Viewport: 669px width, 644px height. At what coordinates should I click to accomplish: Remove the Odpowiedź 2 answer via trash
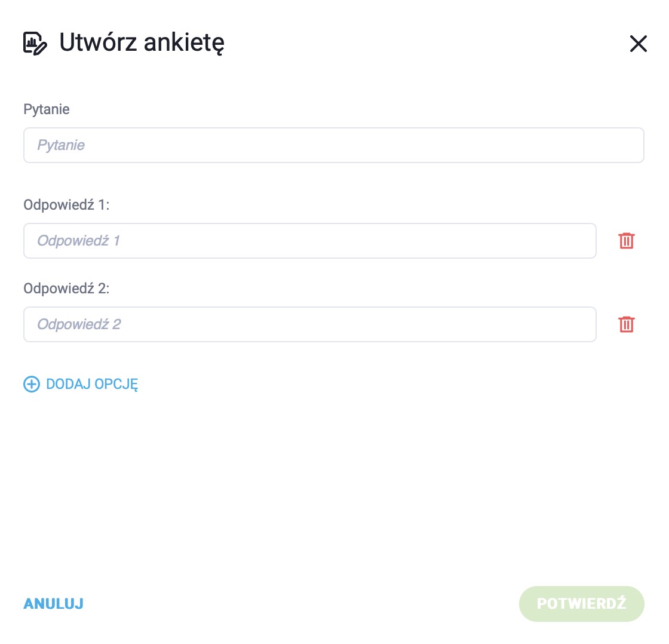627,324
